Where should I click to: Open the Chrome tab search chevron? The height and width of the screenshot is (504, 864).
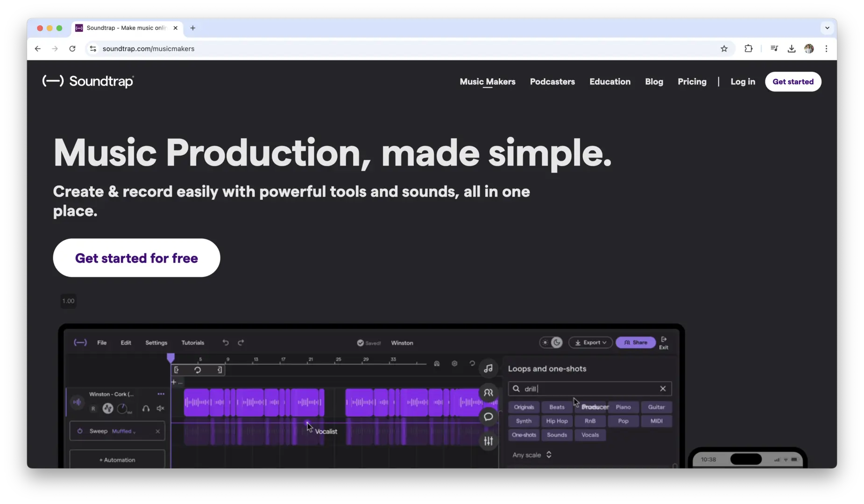[x=827, y=28]
